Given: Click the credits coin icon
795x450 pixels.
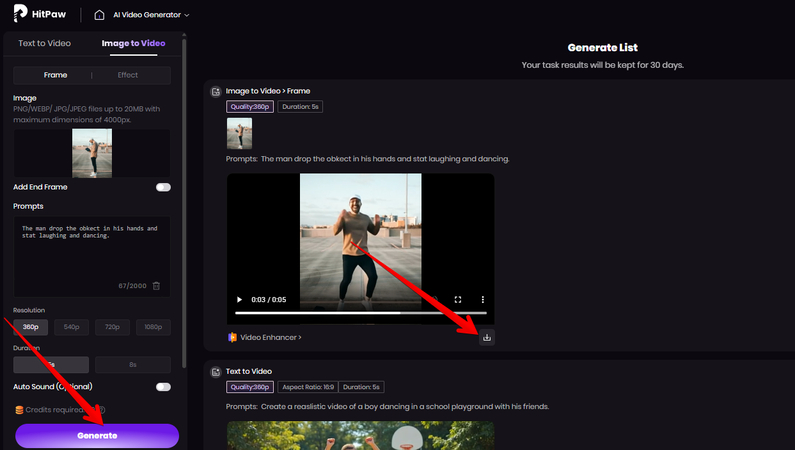Looking at the screenshot, I should pos(19,410).
